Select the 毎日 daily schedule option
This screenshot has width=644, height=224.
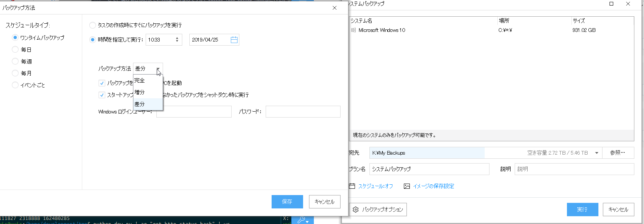[x=15, y=49]
